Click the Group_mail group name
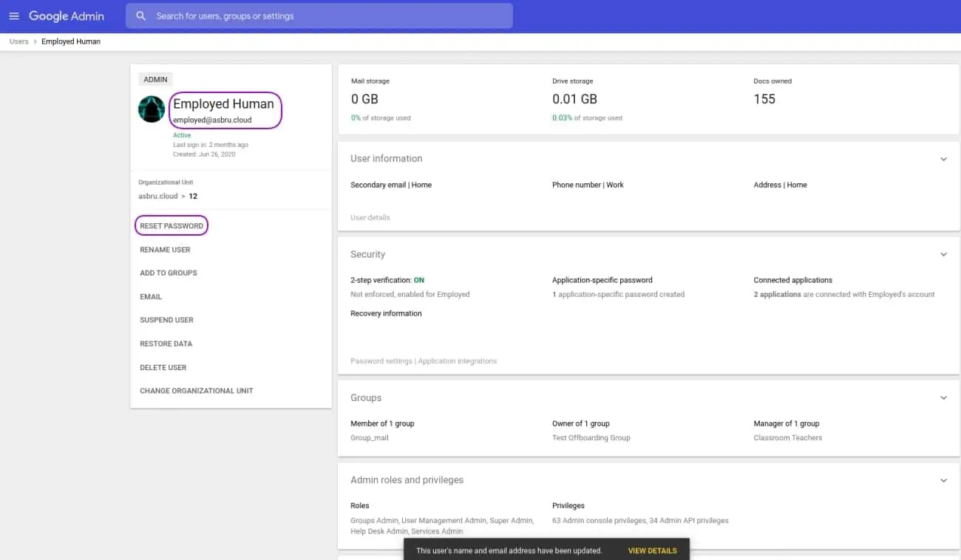 369,437
